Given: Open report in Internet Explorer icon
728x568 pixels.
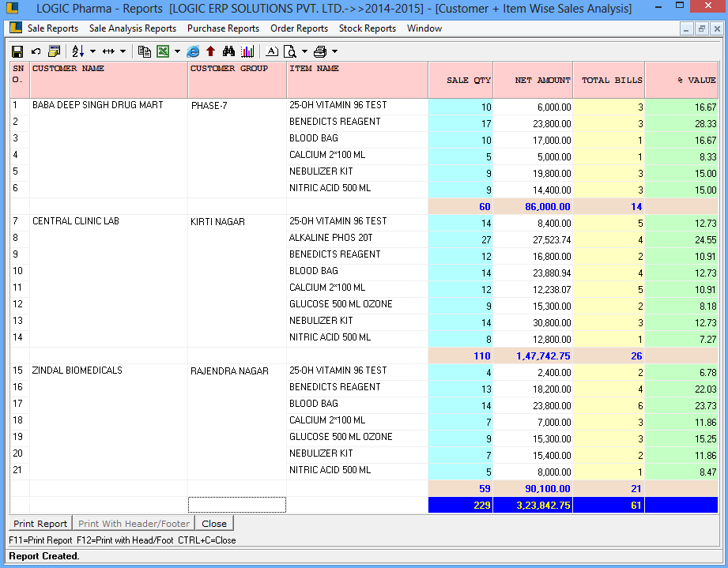Looking at the screenshot, I should (193, 51).
